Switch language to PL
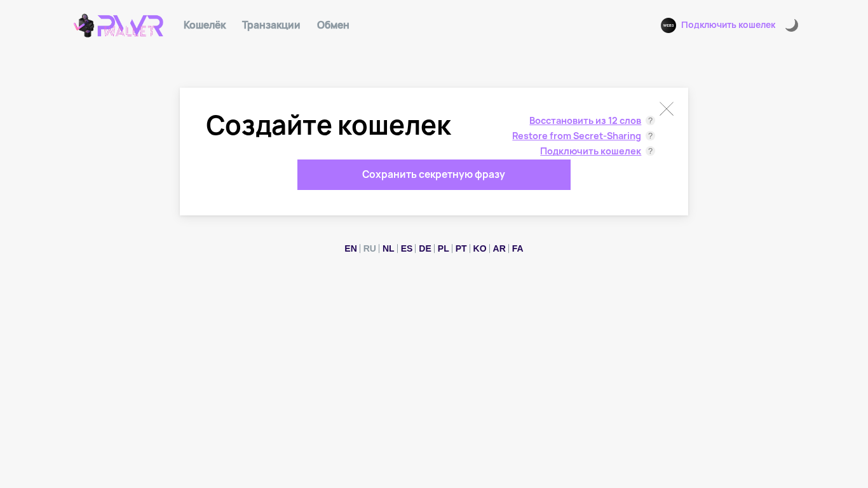This screenshot has width=868, height=488. (x=443, y=248)
